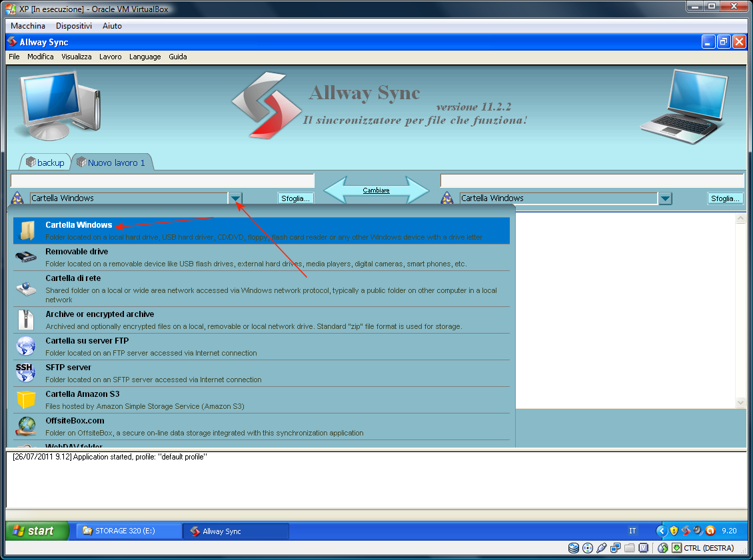This screenshot has width=753, height=560.
Task: Click the right panel scrollbar up arrow
Action: coord(740,218)
